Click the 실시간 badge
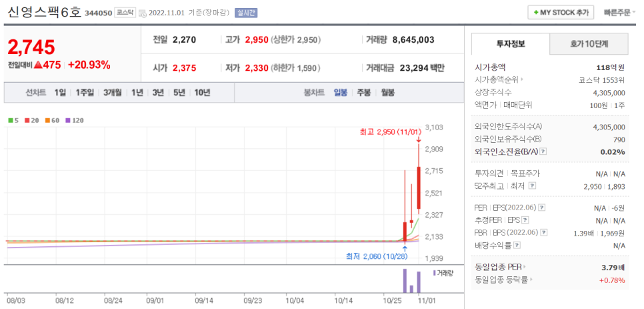Image resolution: width=644 pixels, height=309 pixels. click(x=246, y=13)
